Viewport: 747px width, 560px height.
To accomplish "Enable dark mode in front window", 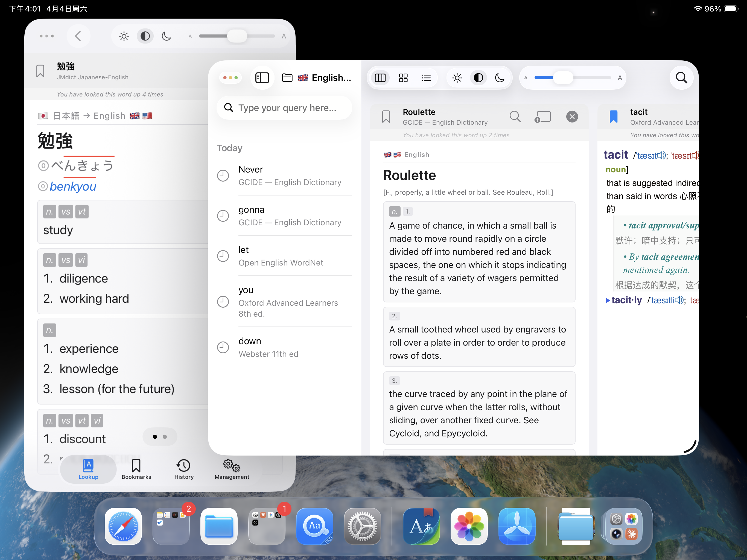I will click(x=500, y=78).
